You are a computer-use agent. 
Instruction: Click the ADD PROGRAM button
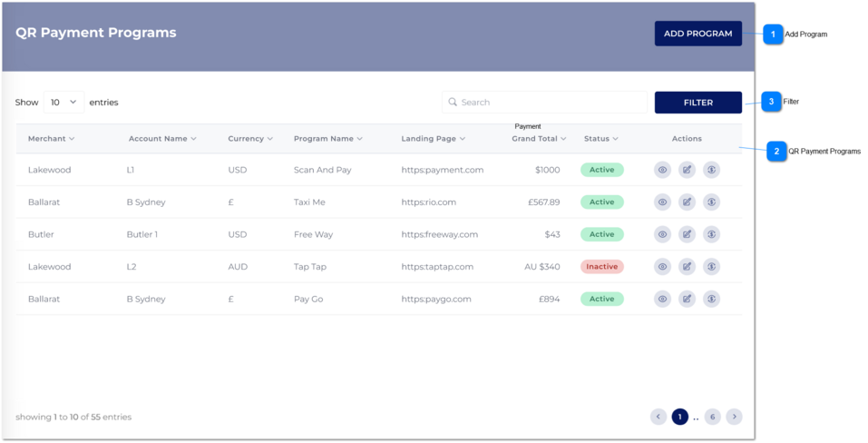[x=697, y=34]
